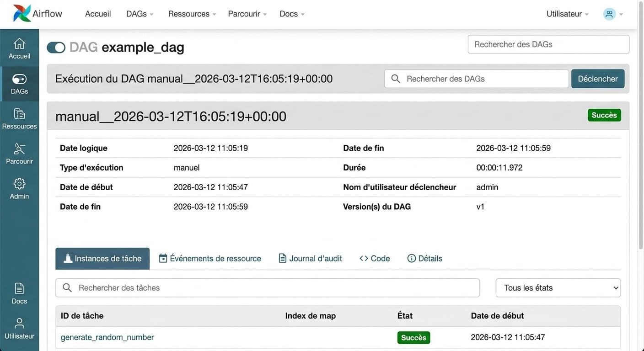
Task: Click the Date de début value 11:05:47 in details
Action: (x=210, y=187)
